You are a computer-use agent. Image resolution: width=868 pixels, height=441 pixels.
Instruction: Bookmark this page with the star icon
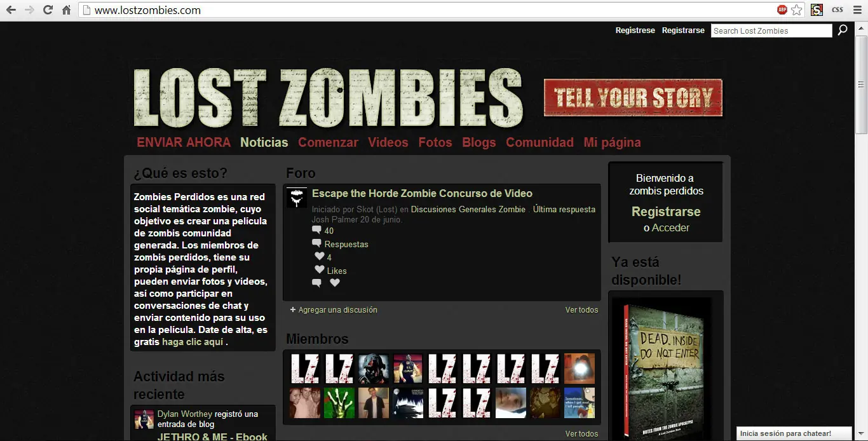[x=797, y=10]
